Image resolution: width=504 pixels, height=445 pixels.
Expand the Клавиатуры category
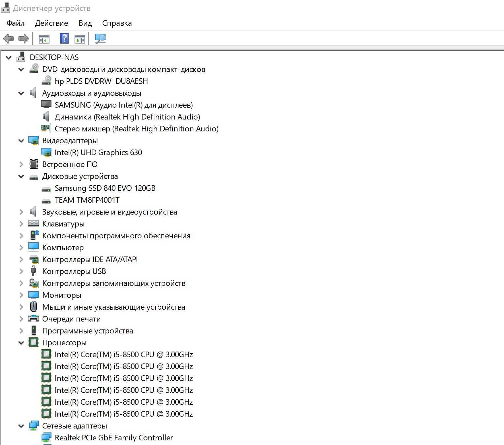point(21,224)
